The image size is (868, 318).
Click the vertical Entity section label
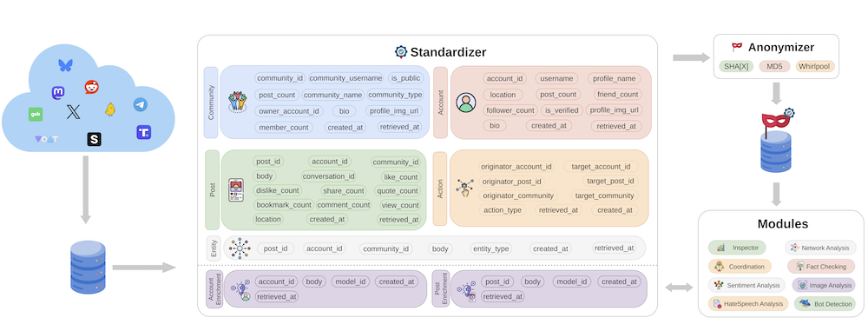pyautogui.click(x=214, y=248)
